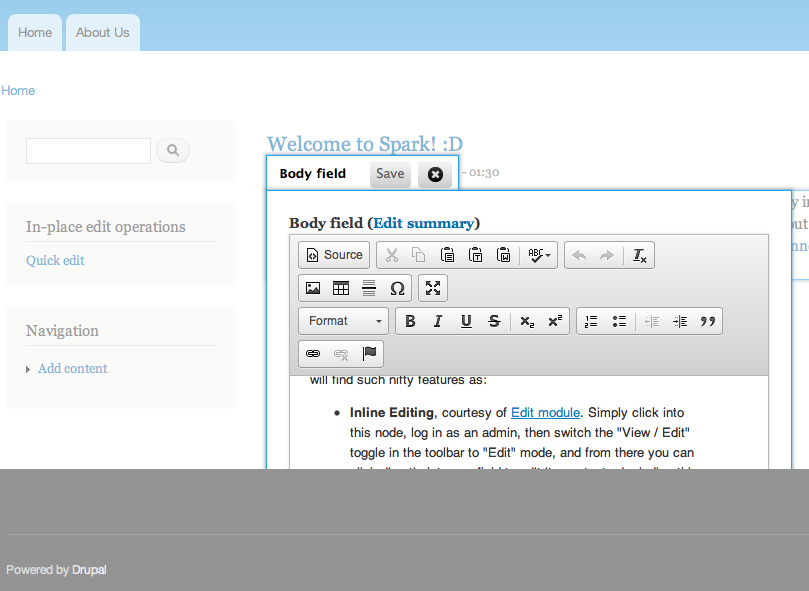The image size is (809, 591).
Task: Click the Redo arrow icon
Action: pyautogui.click(x=607, y=255)
